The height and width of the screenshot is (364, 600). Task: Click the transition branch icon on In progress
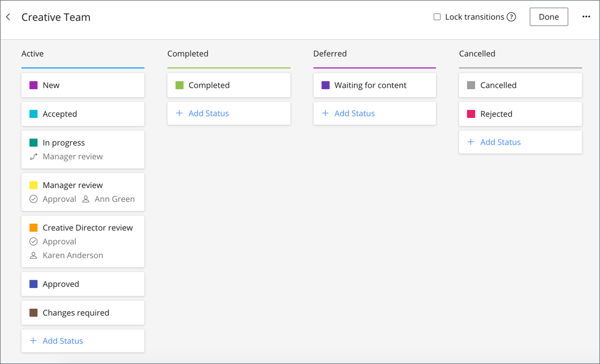pyautogui.click(x=33, y=156)
